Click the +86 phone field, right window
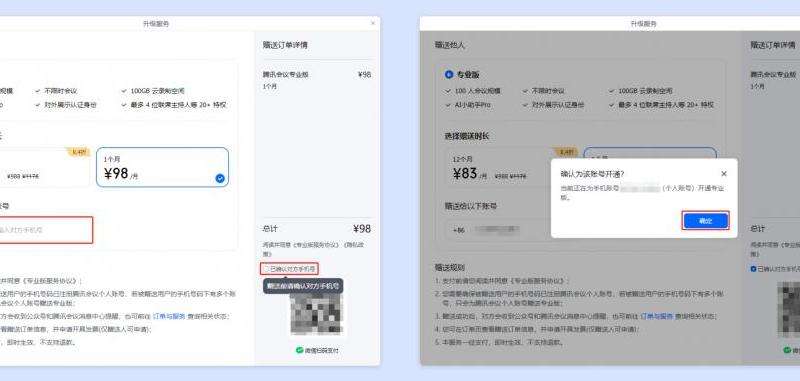800x381 pixels. click(x=497, y=230)
